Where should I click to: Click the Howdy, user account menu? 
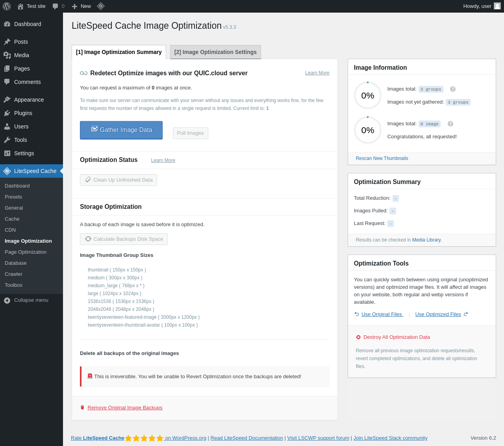tap(482, 6)
